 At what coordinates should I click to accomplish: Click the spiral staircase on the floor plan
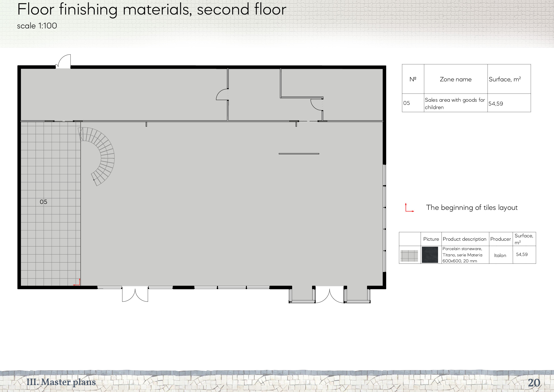coord(97,156)
